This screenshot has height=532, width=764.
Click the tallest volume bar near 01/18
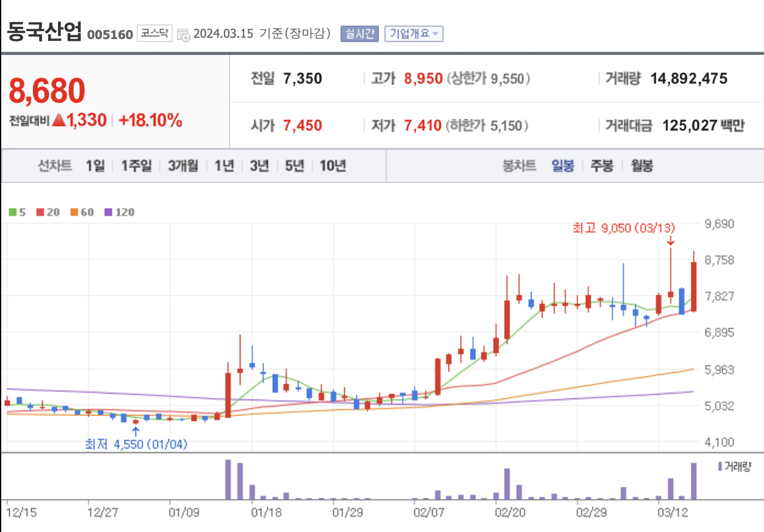tap(228, 480)
